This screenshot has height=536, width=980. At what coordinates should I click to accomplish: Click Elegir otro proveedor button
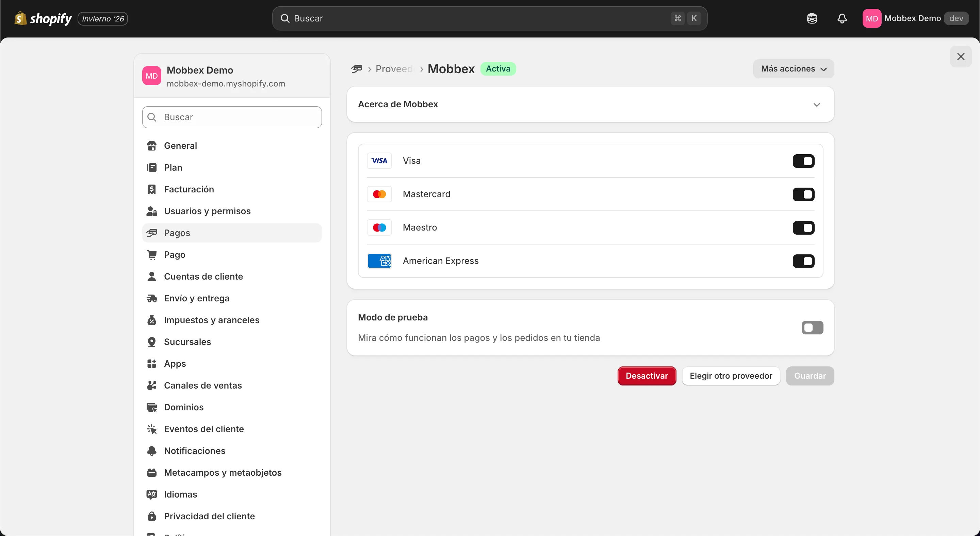pyautogui.click(x=731, y=376)
